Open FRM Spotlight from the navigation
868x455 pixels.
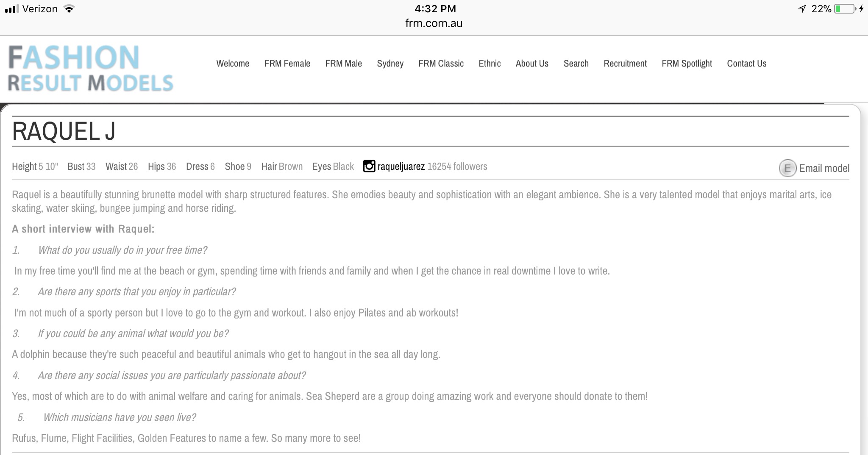coord(687,64)
